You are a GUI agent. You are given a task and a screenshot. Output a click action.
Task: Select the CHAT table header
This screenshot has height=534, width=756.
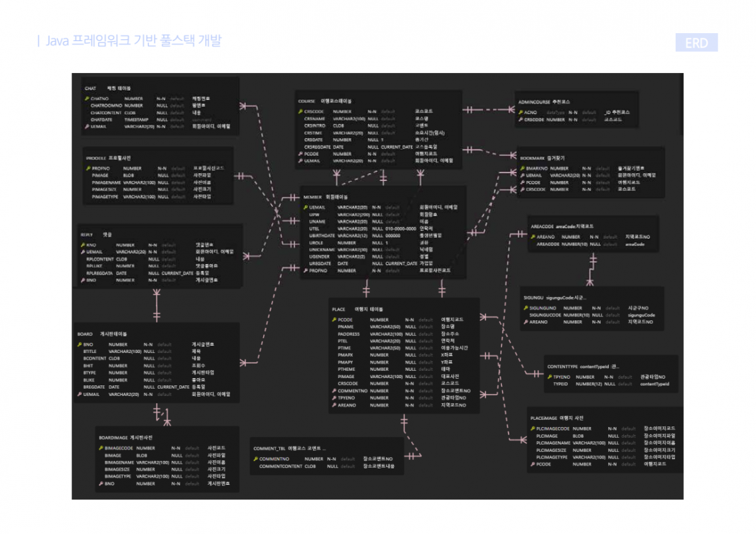click(x=108, y=88)
